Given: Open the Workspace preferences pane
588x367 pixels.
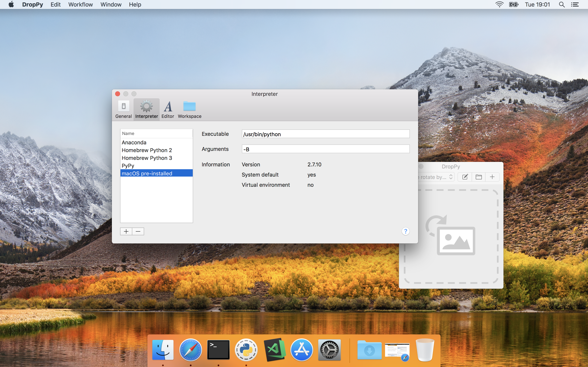Looking at the screenshot, I should 189,109.
